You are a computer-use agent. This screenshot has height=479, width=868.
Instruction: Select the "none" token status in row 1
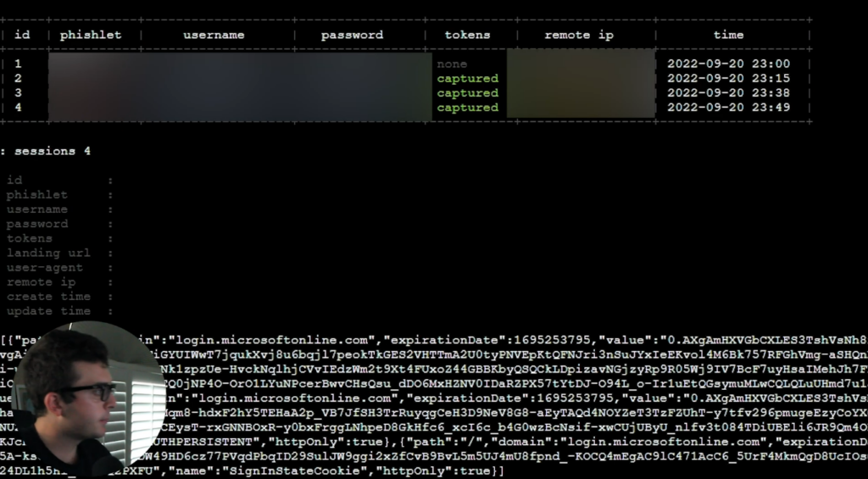[x=452, y=64]
